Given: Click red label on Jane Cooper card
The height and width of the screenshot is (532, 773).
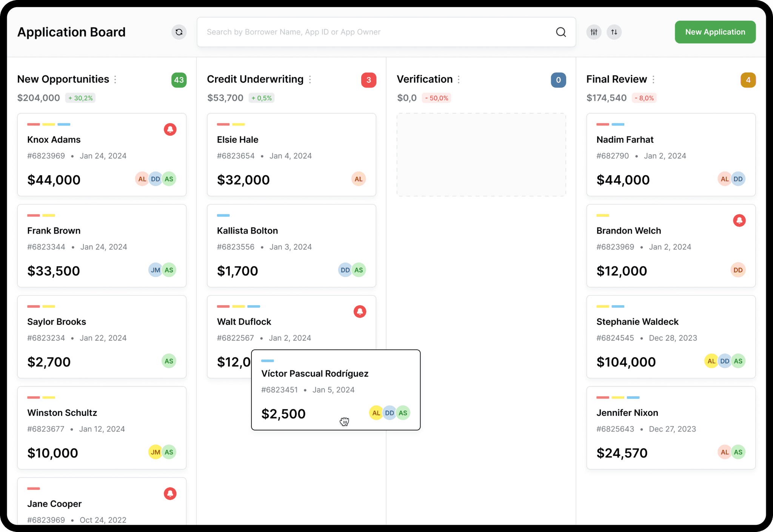Looking at the screenshot, I should 34,489.
